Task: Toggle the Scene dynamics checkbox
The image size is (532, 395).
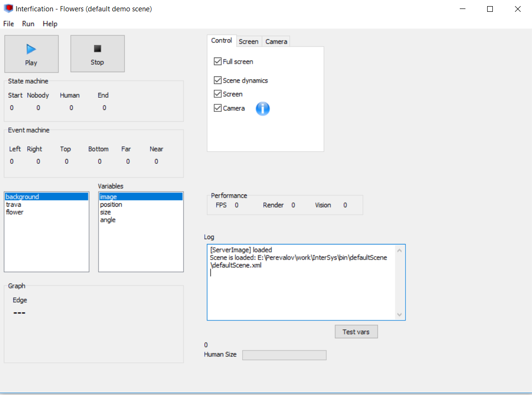Action: click(x=218, y=80)
